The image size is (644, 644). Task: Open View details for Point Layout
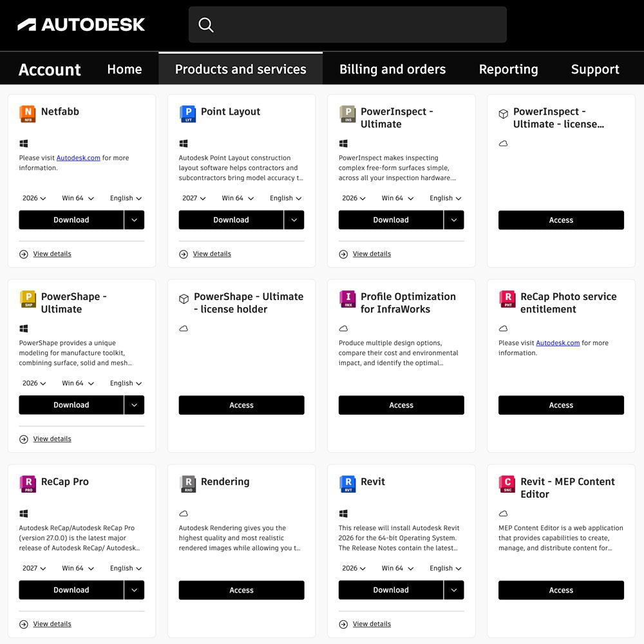[x=212, y=254]
